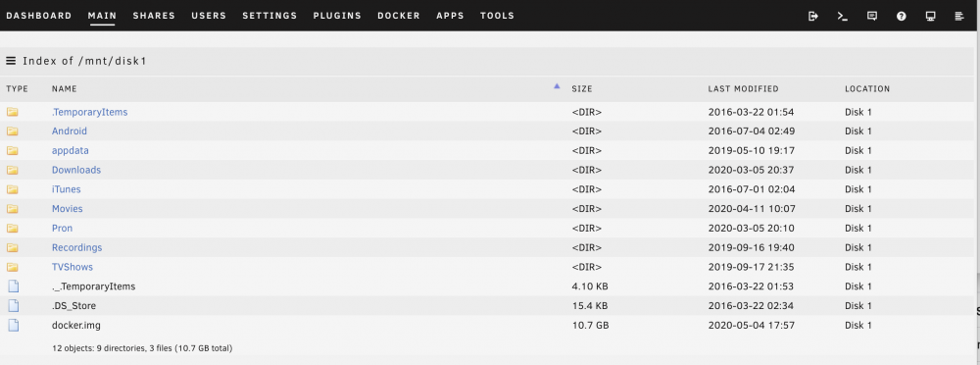Click date 2019-05-10 19:17
This screenshot has width=980, height=365.
coord(752,151)
